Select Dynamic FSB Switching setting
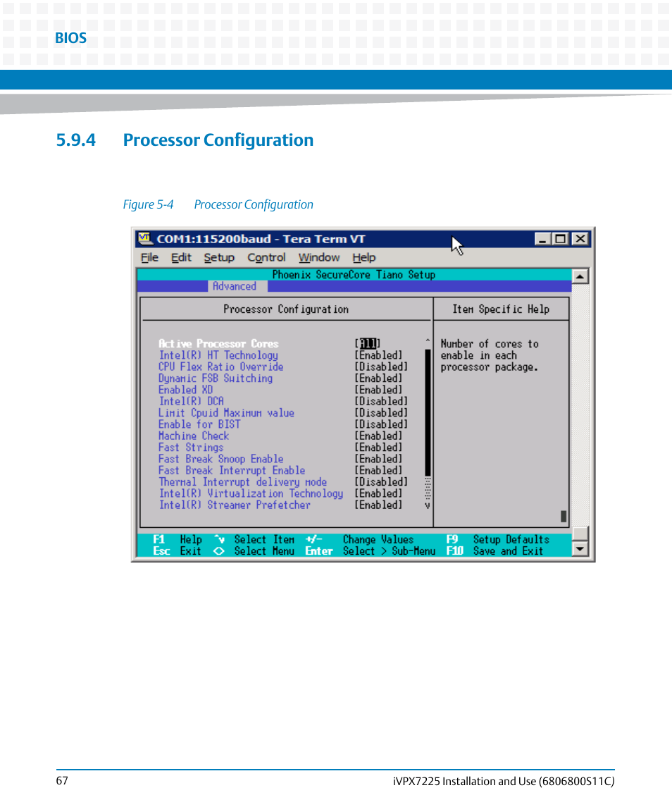672x807 pixels. pyautogui.click(x=215, y=378)
